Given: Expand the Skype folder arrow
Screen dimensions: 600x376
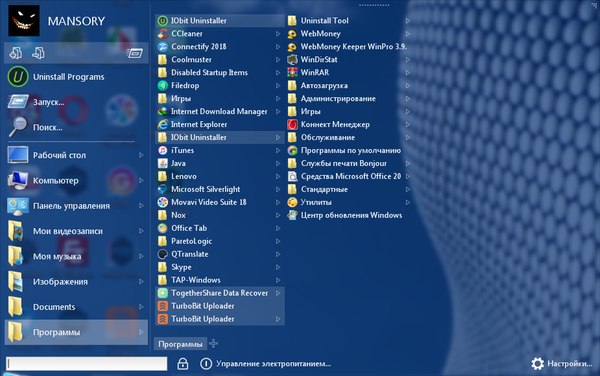Looking at the screenshot, I should [278, 267].
